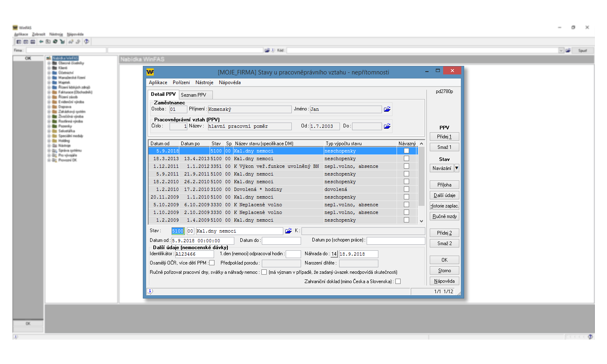The height and width of the screenshot is (364, 607).
Task: Open the Kód combo box dropdown arrow
Action: coord(561,51)
